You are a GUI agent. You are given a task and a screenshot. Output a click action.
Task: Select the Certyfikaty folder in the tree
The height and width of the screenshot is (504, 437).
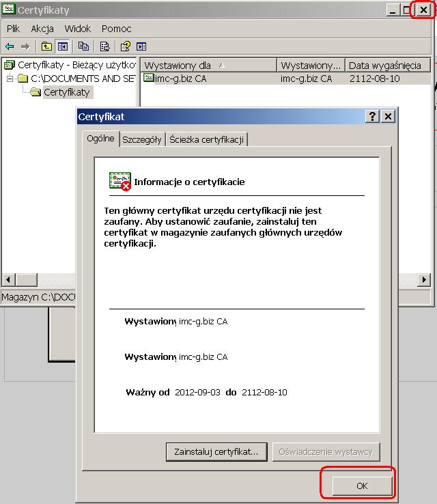(x=66, y=92)
